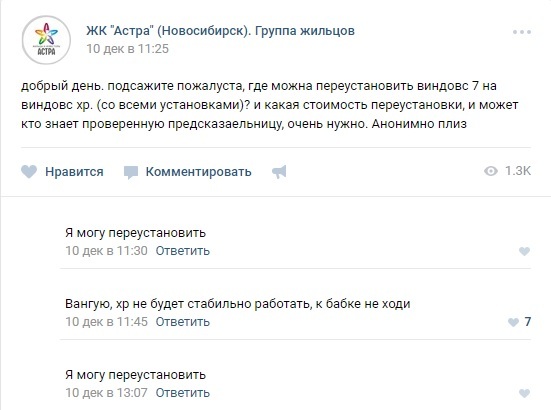Like the 13:07 comment heart

coord(524,393)
